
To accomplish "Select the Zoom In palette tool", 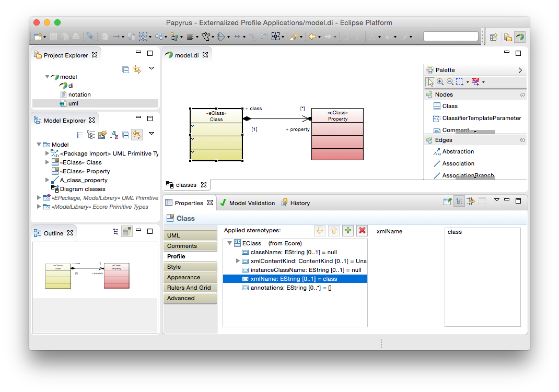I will coord(440,82).
